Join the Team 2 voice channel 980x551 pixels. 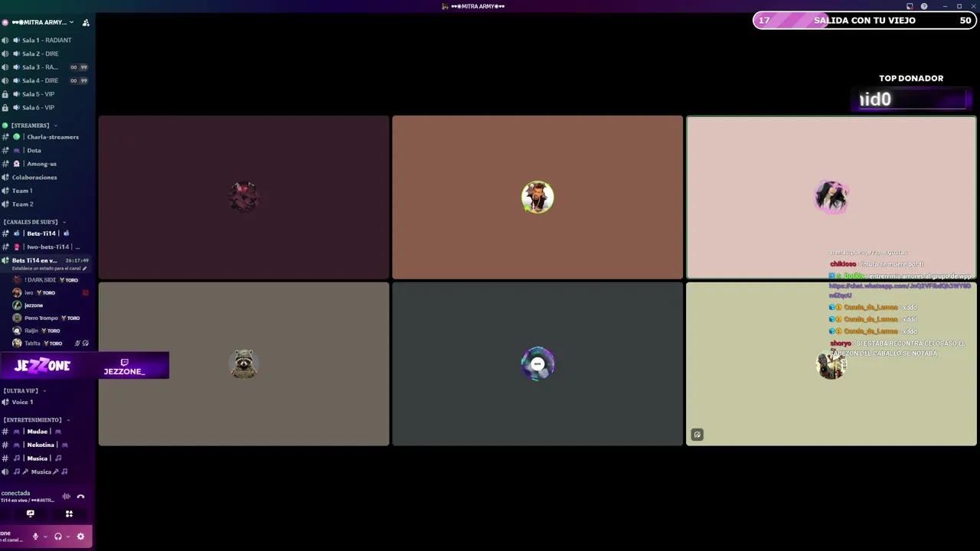pyautogui.click(x=46, y=204)
